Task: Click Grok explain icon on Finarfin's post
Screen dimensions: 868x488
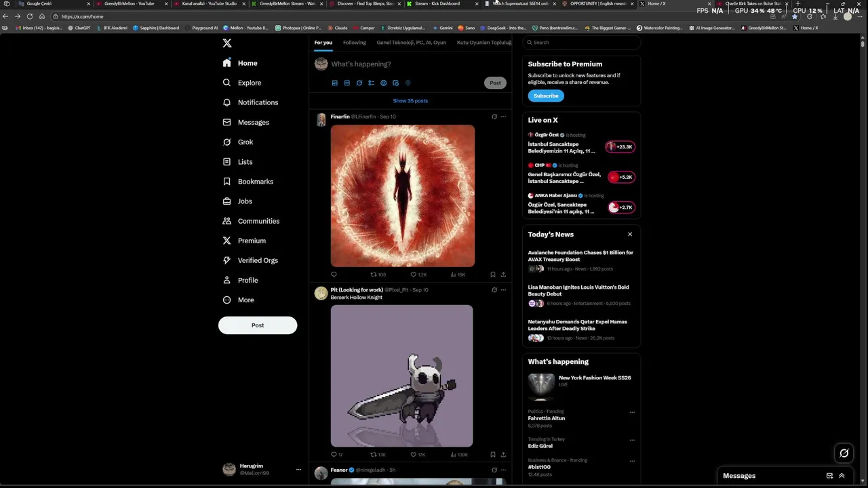Action: pos(494,117)
